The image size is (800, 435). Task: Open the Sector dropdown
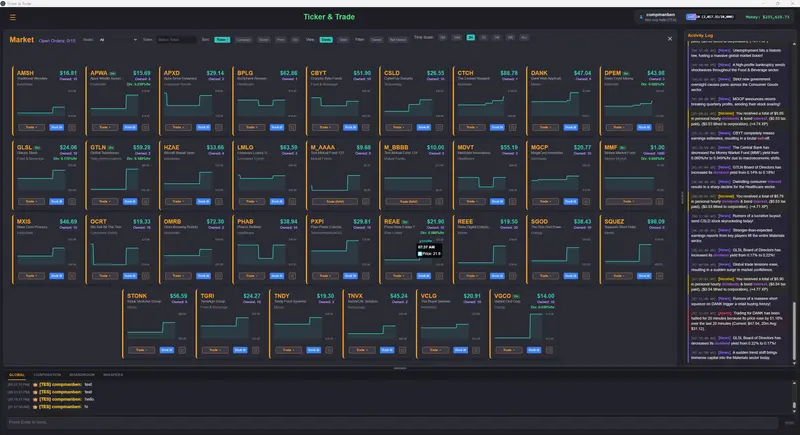(118, 40)
